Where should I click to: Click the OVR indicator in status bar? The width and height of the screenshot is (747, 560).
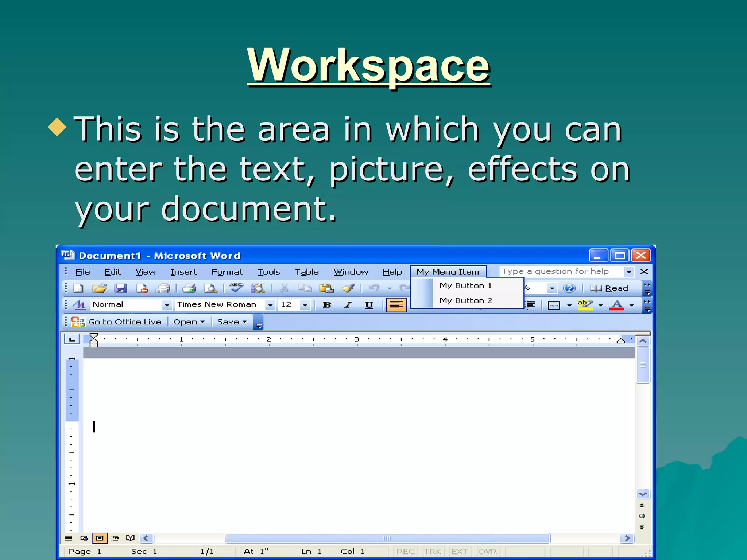[x=487, y=552]
